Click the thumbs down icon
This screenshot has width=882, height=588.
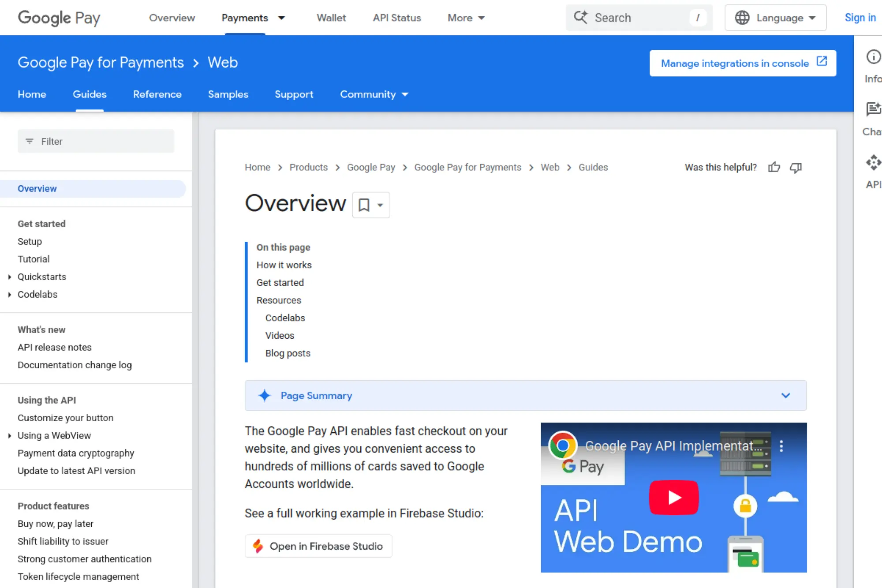pyautogui.click(x=796, y=168)
